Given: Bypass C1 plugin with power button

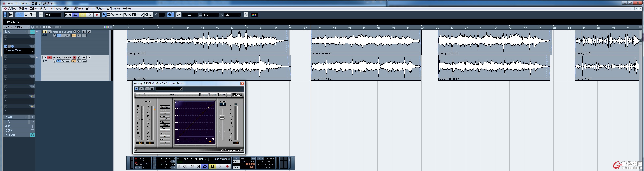Looking at the screenshot, I should [x=136, y=89].
